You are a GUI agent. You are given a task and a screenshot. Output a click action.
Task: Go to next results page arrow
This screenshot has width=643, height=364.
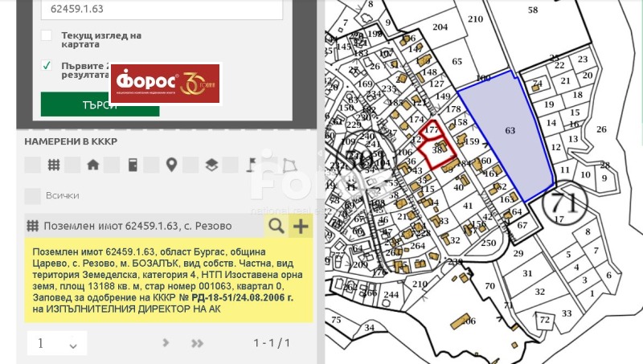166,343
